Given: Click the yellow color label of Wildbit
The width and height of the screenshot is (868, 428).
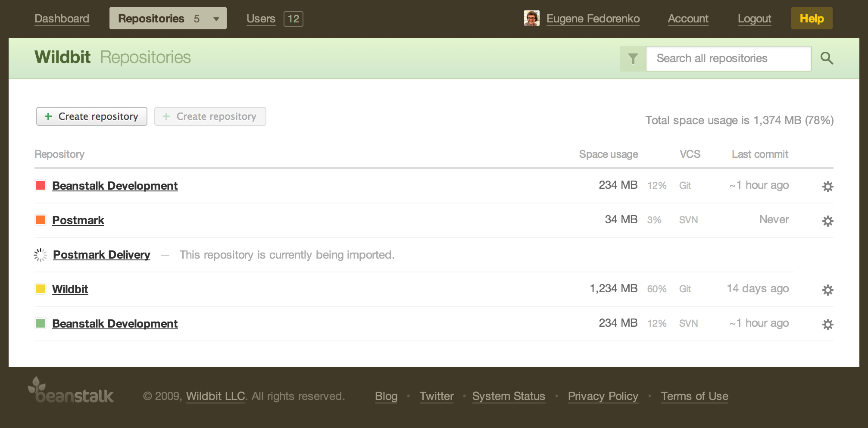Looking at the screenshot, I should coord(41,289).
